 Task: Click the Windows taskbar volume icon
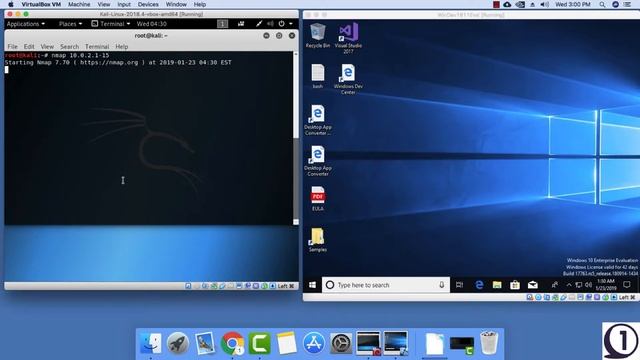[x=588, y=285]
